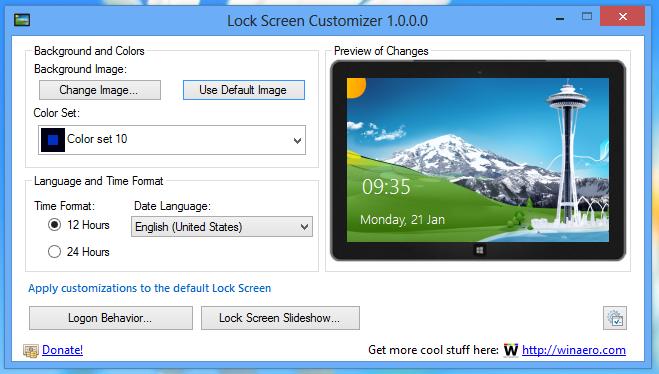The height and width of the screenshot is (374, 659).
Task: Click Use Default Image button
Action: tap(244, 90)
